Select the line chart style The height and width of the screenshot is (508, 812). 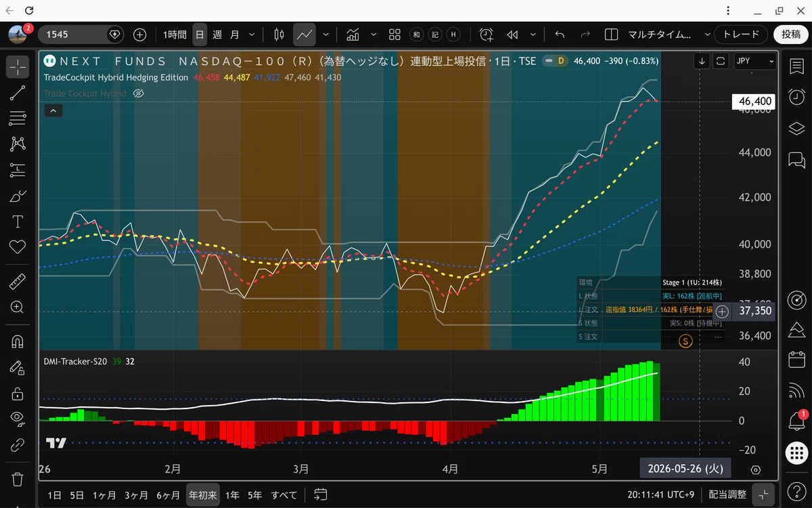[x=304, y=35]
